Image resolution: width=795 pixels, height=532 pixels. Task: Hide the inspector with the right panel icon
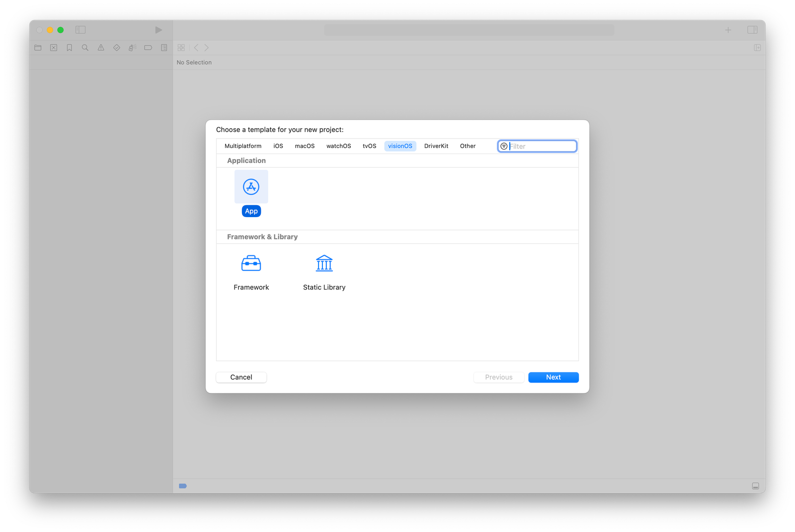[x=752, y=30]
